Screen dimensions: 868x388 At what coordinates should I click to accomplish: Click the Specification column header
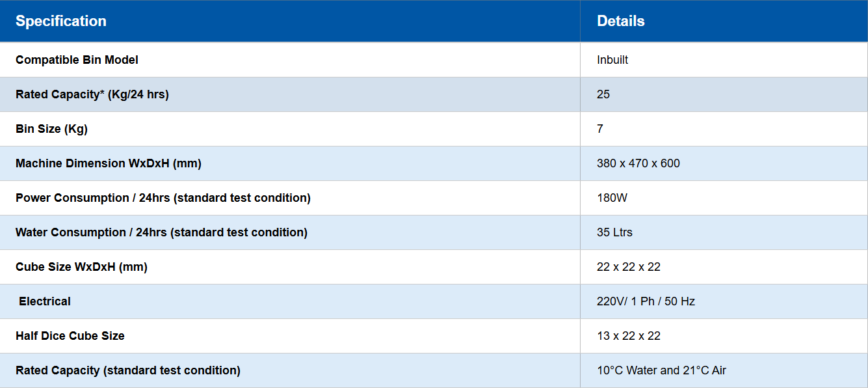pos(61,21)
